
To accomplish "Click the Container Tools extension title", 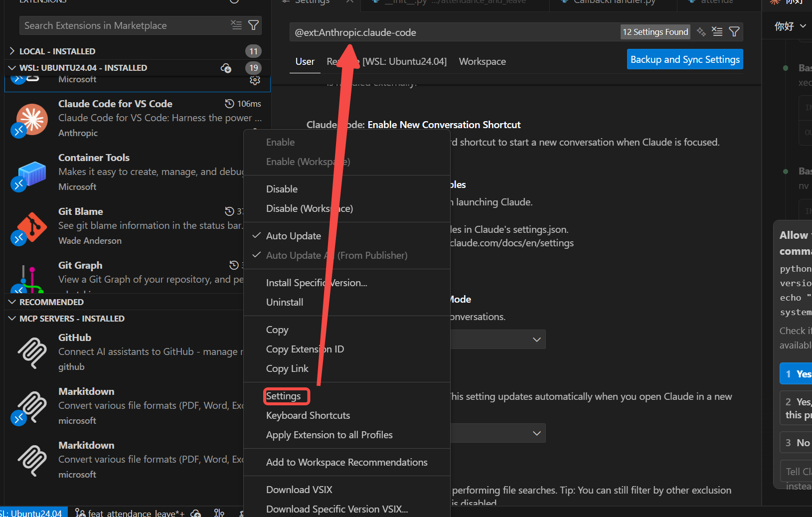I will tap(94, 158).
